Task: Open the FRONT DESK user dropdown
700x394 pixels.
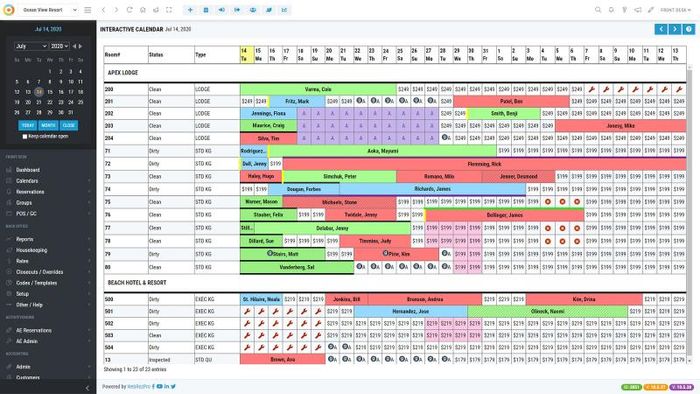Action: tap(675, 10)
